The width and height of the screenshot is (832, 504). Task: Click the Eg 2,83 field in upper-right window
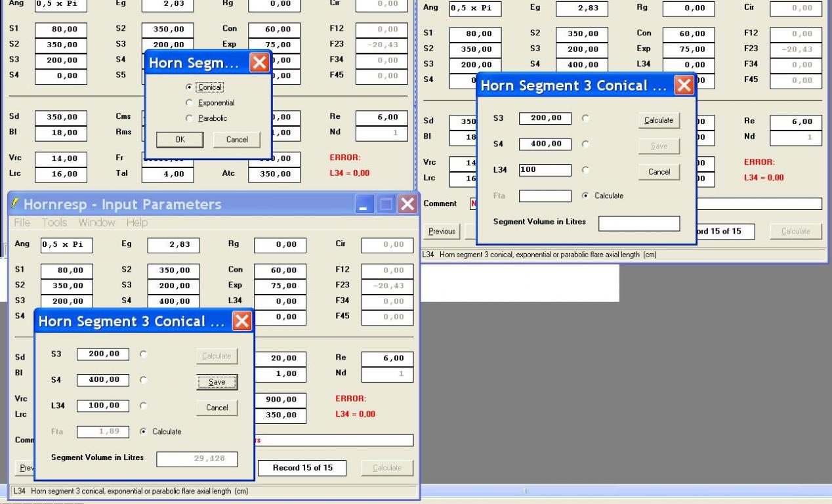[581, 9]
